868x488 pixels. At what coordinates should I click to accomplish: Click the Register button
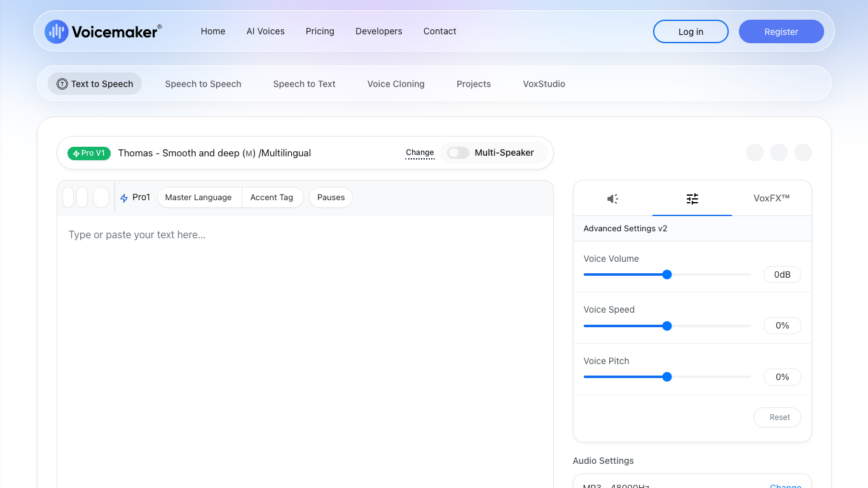pos(782,32)
